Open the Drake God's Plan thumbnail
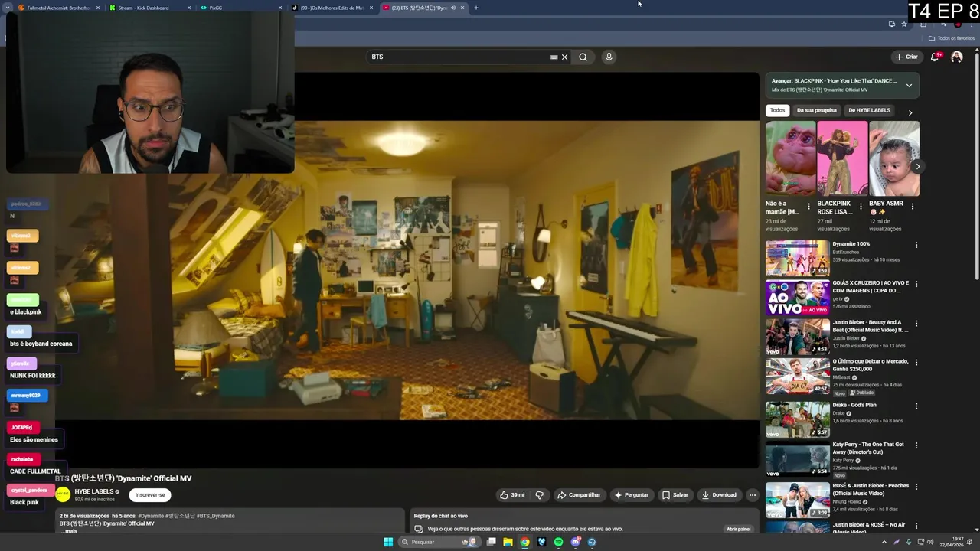This screenshot has width=980, height=551. click(797, 419)
